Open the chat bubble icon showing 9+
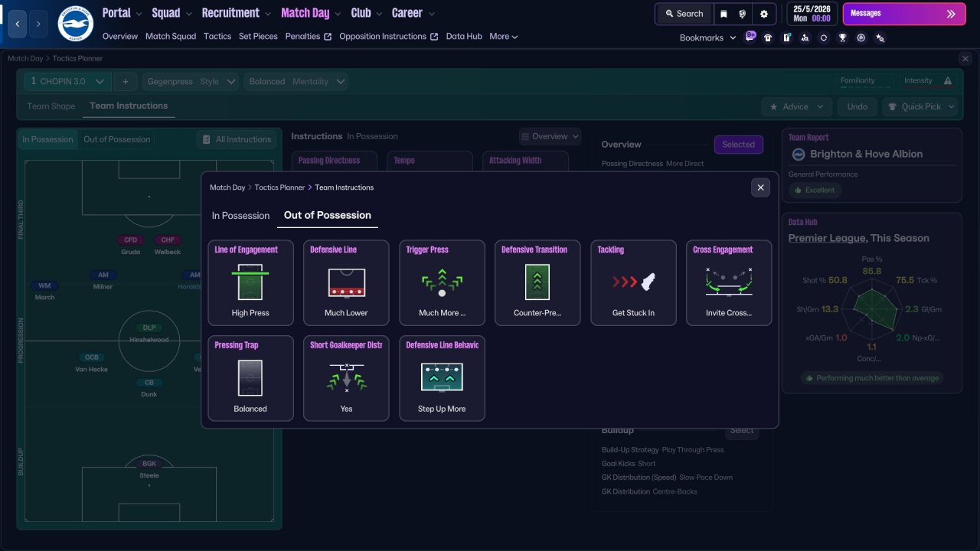The image size is (980, 551). [750, 37]
